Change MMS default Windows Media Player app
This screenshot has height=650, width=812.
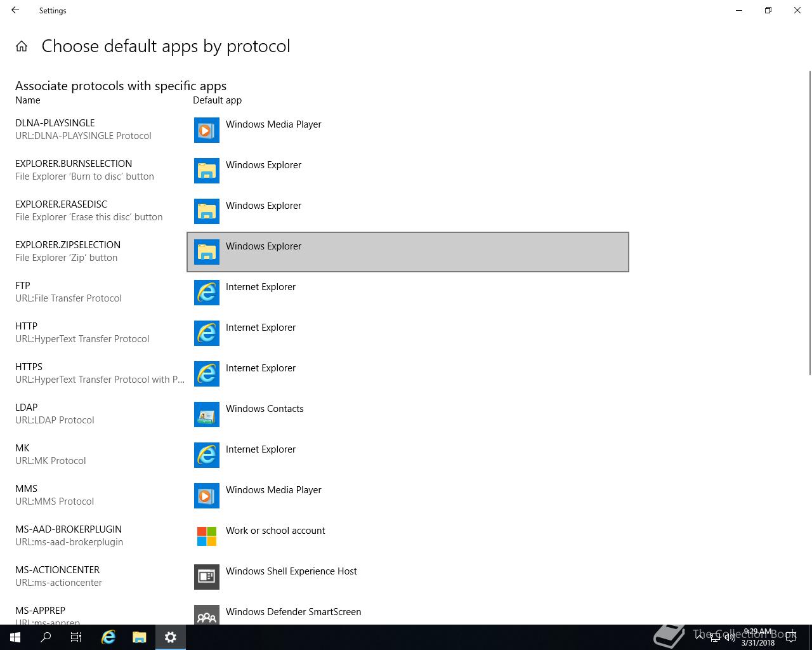(408, 496)
